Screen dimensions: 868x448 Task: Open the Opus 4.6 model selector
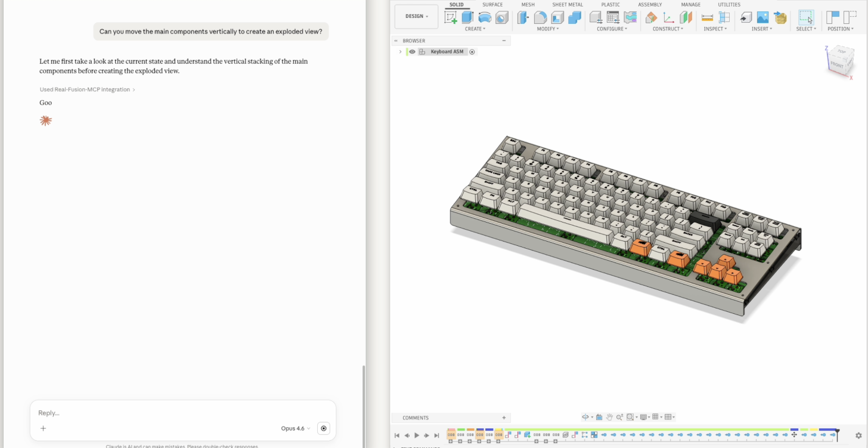[x=294, y=428]
